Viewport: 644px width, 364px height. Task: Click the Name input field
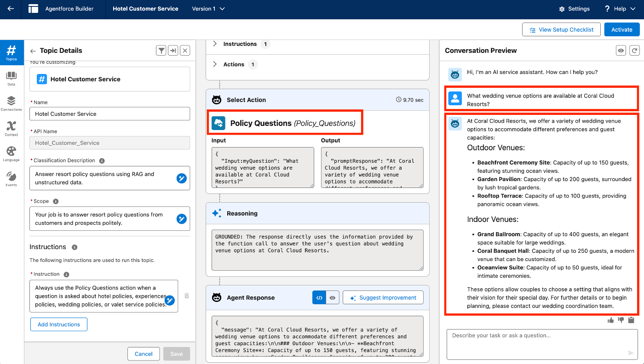109,114
